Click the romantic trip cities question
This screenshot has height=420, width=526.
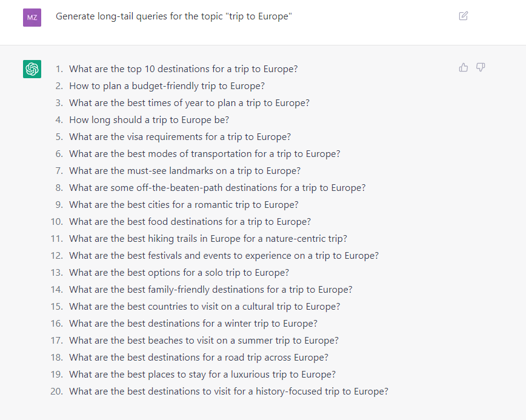pos(184,205)
